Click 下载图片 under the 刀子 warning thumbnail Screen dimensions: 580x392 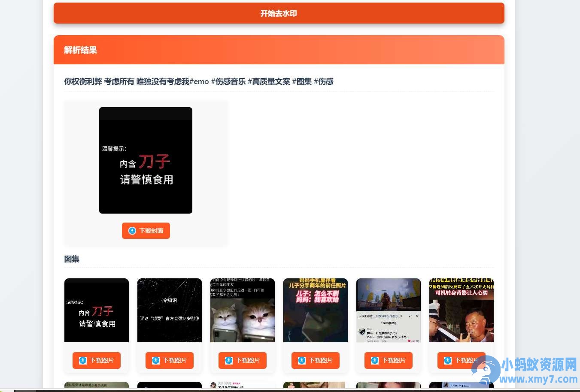tap(97, 360)
